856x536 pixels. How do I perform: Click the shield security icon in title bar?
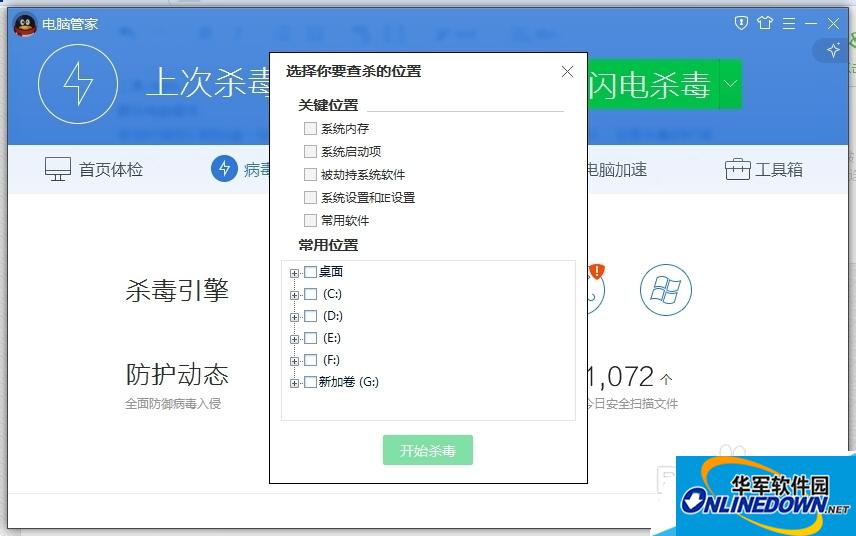(x=741, y=22)
